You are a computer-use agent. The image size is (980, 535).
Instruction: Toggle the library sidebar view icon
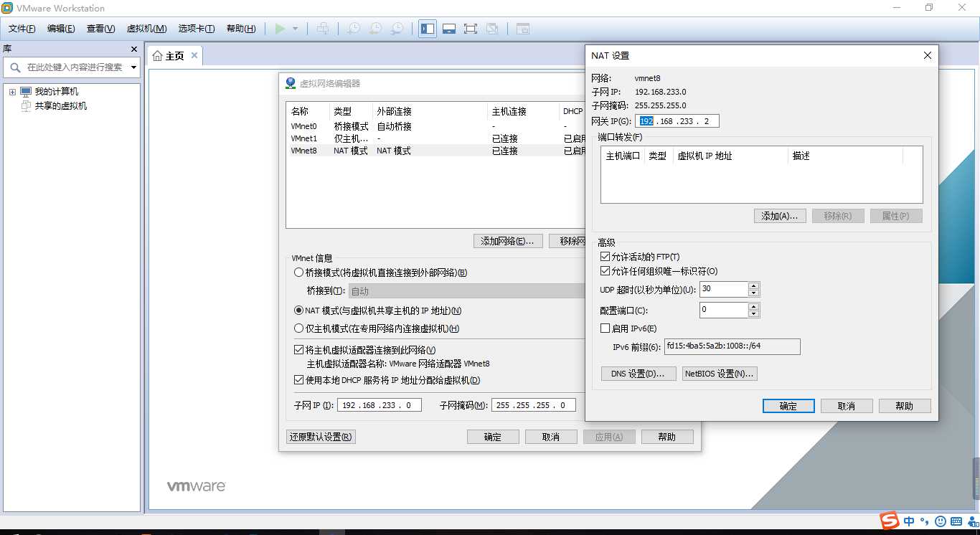(x=428, y=29)
